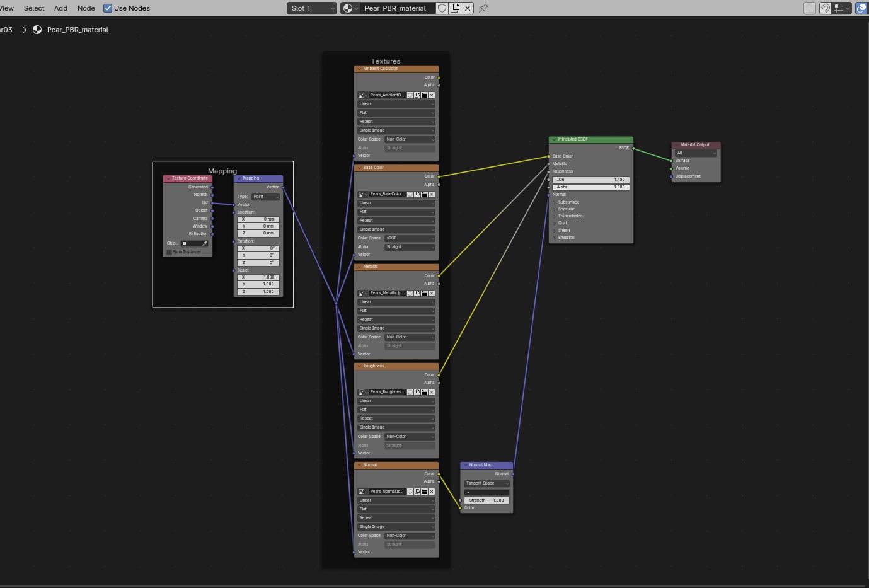869x588 pixels.
Task: Open the Slot 1 dropdown
Action: 312,8
